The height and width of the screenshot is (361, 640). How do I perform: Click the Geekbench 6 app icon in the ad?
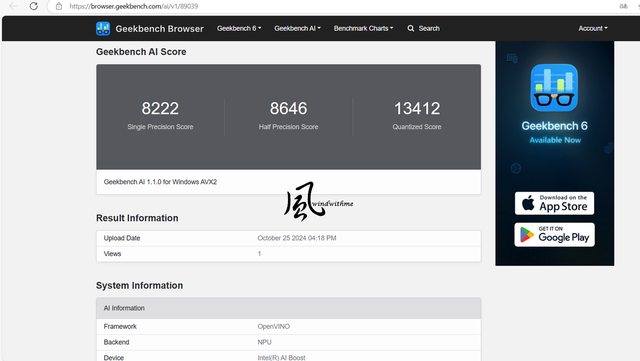pyautogui.click(x=554, y=88)
